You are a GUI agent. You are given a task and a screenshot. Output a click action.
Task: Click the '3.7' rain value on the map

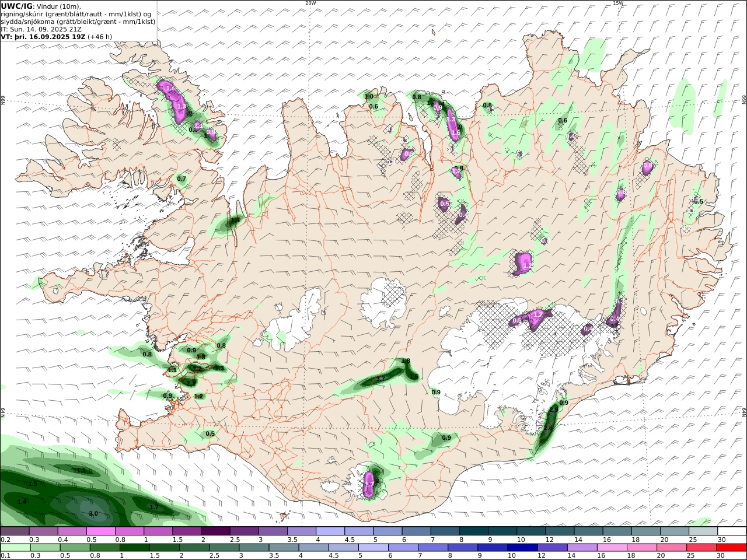point(381,379)
